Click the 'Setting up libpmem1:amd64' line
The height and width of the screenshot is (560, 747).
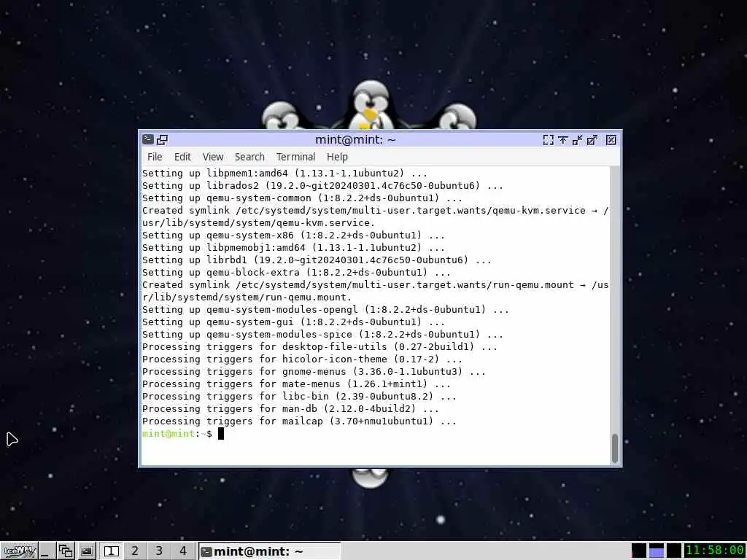coord(285,174)
